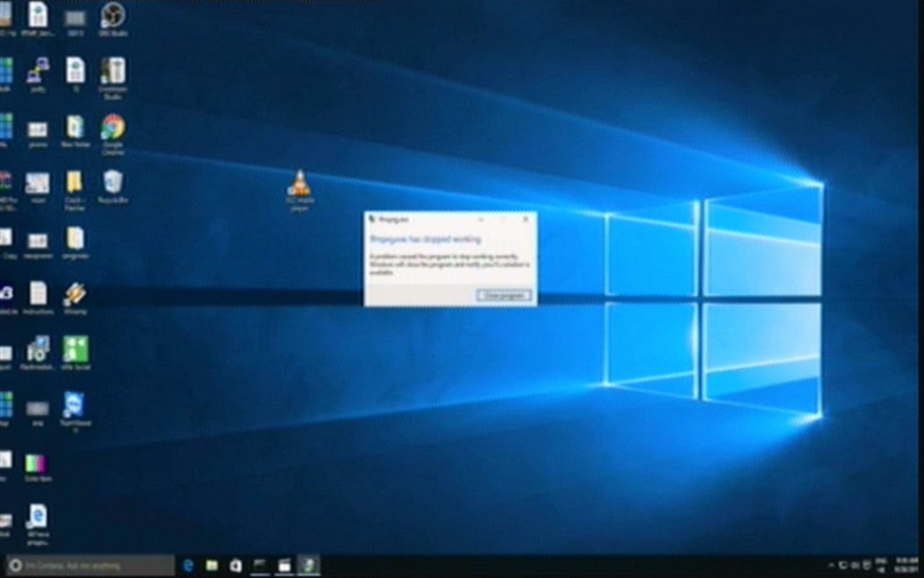The height and width of the screenshot is (578, 924).
Task: Select the TC document icon beside putty
Action: 75,74
